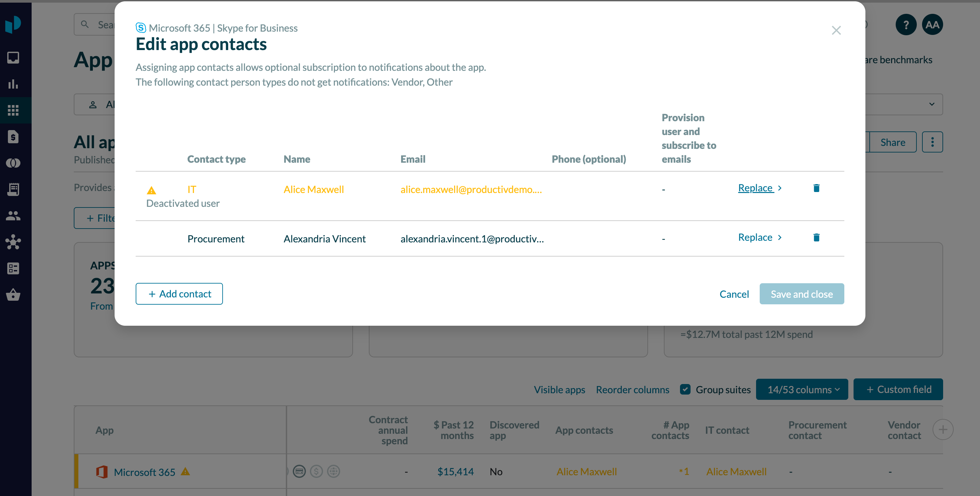Click trash icon for Procurement contact
980x496 pixels.
816,237
